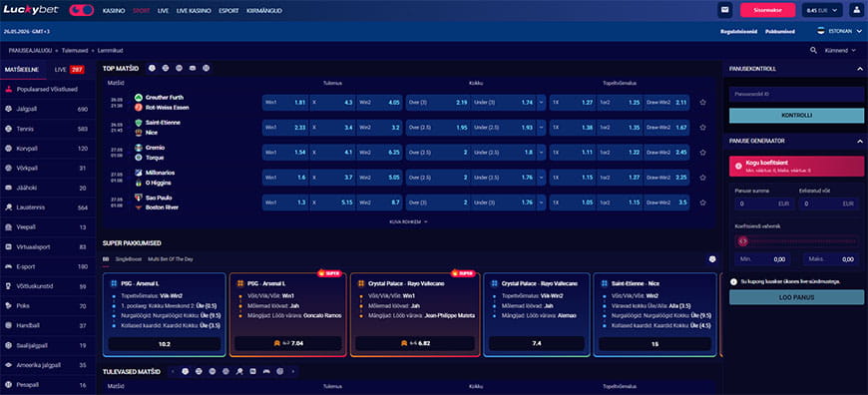Filter Tulevased Matšid by first sport icon

pyautogui.click(x=185, y=371)
